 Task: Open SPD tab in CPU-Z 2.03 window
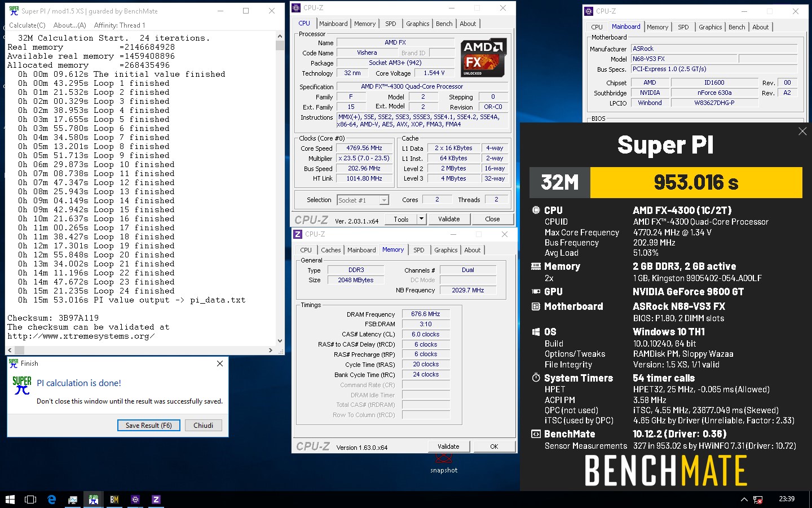(391, 24)
